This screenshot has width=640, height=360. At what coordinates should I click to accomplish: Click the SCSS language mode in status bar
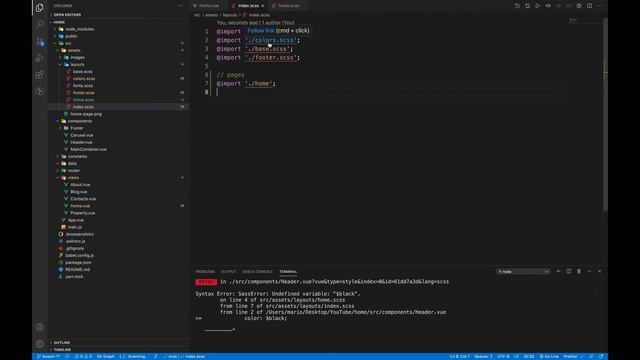[529, 356]
